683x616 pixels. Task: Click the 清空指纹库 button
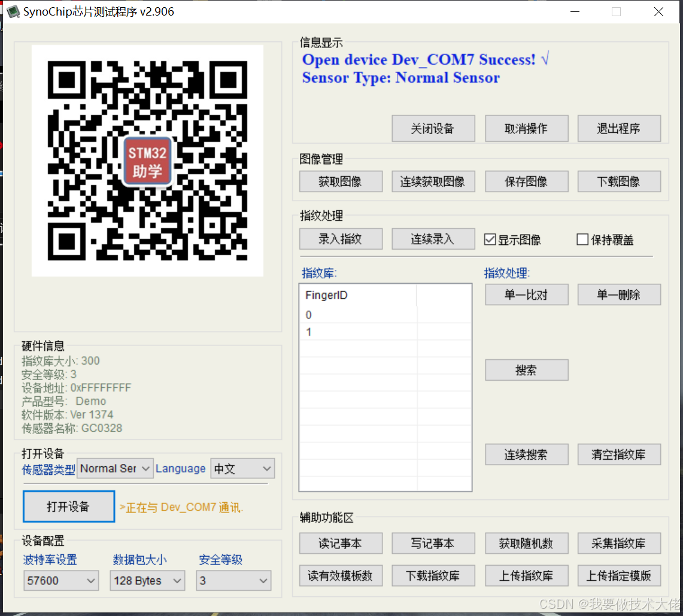[619, 454]
